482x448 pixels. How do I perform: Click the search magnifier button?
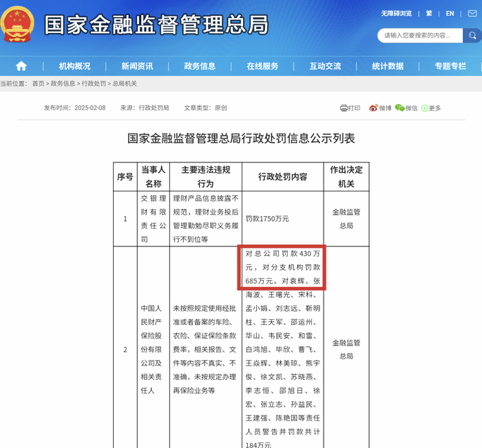coord(472,36)
